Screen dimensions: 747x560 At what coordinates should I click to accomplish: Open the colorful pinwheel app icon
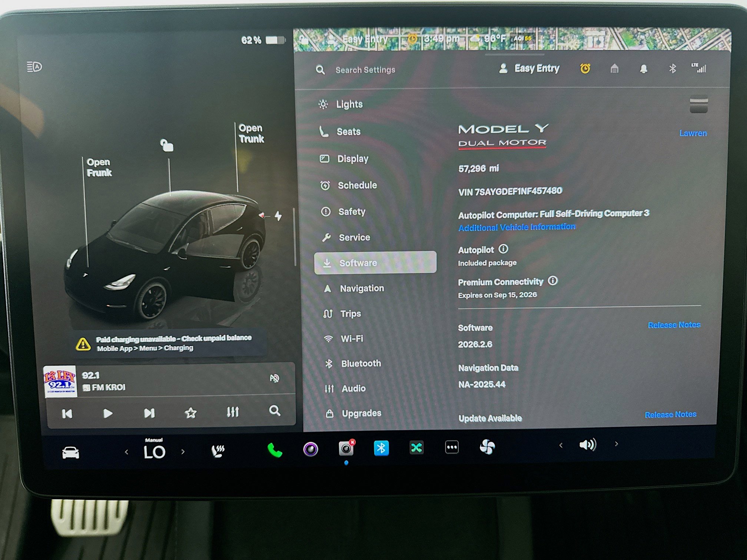(x=487, y=447)
